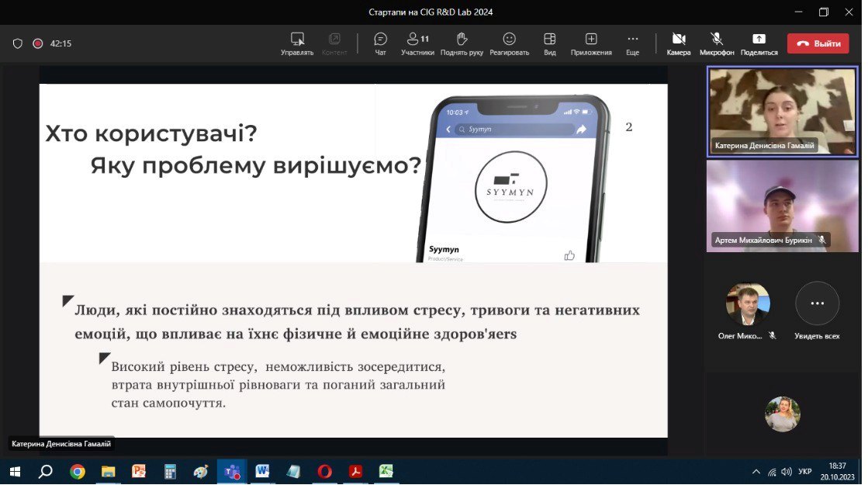
Task: Show hidden system tray icons
Action: click(x=756, y=472)
